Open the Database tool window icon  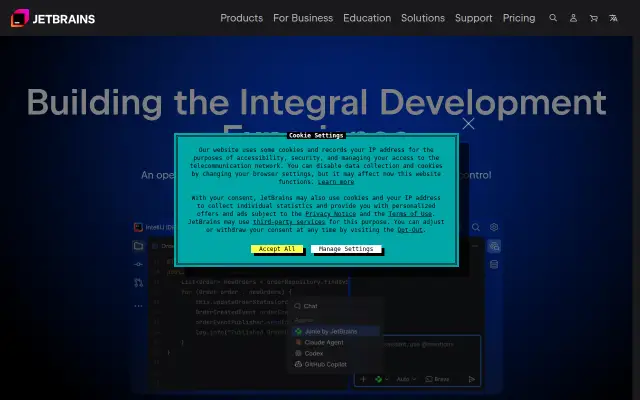click(494, 264)
